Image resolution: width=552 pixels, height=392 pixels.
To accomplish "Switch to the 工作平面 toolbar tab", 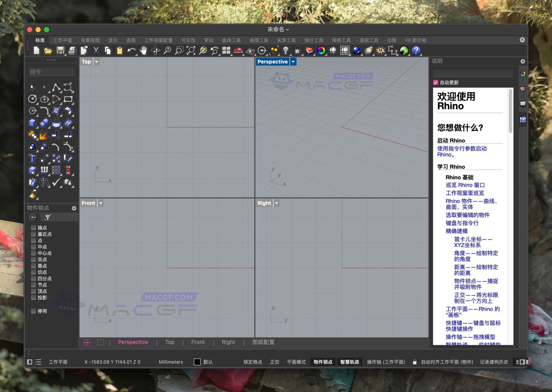I will point(63,40).
